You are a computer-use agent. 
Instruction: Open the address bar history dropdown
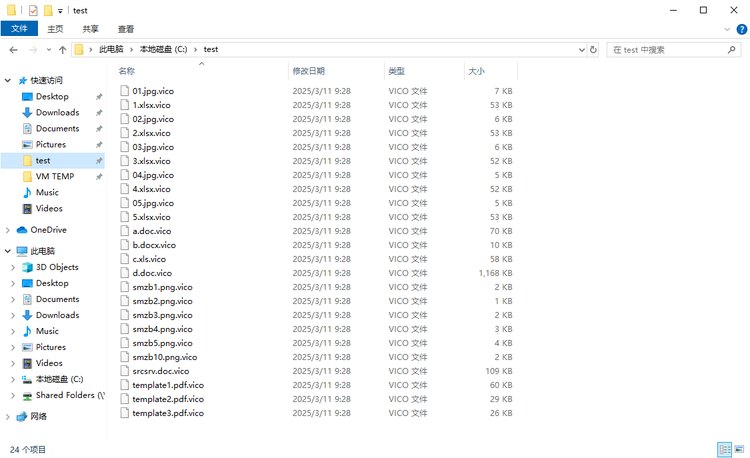coord(579,49)
